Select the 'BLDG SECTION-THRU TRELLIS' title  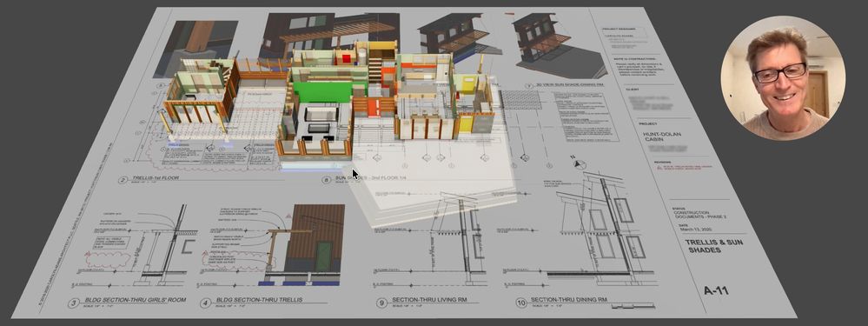pos(259,300)
